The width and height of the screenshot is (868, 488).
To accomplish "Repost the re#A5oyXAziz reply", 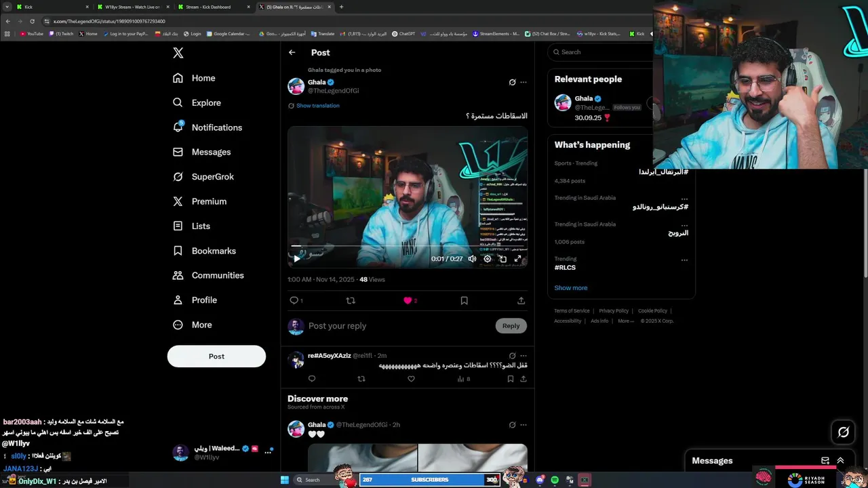I will pos(361,379).
